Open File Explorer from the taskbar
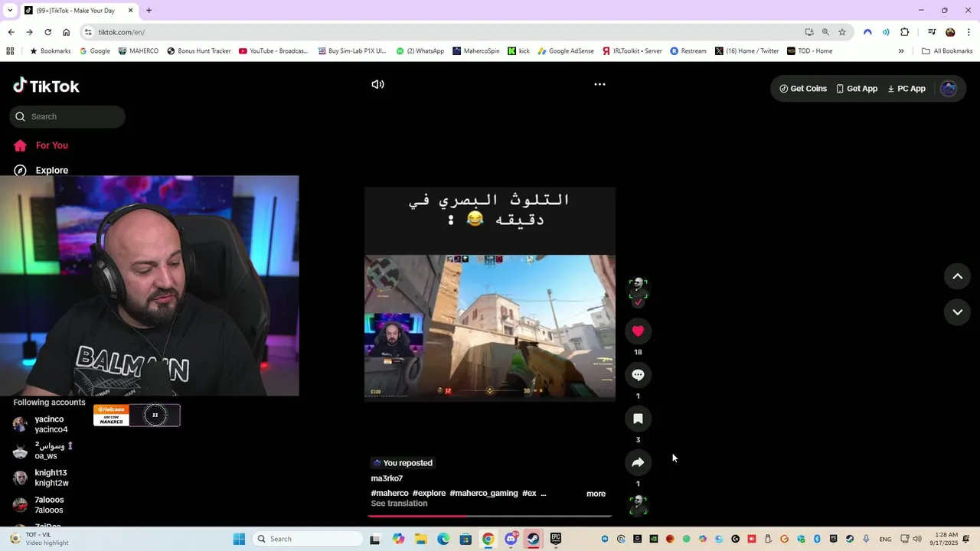 coord(421,539)
